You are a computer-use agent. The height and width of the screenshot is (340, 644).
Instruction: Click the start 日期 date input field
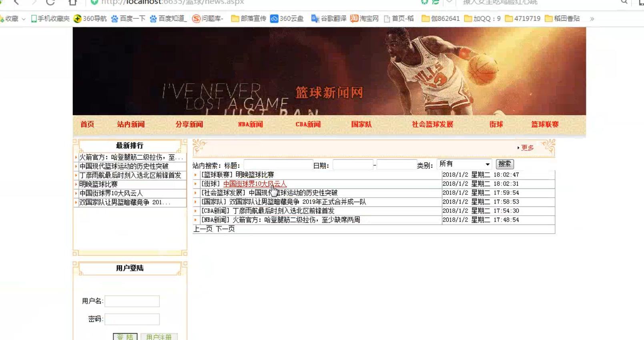pos(353,164)
